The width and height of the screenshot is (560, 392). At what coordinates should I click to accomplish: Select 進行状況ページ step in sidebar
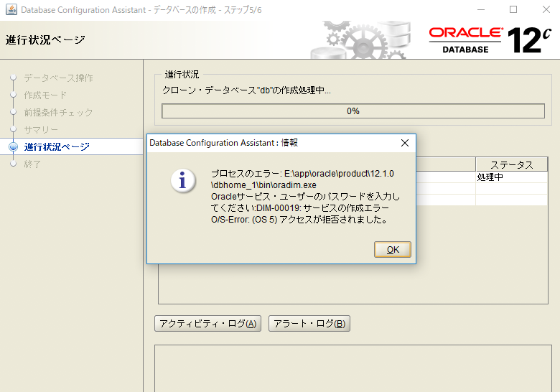57,146
